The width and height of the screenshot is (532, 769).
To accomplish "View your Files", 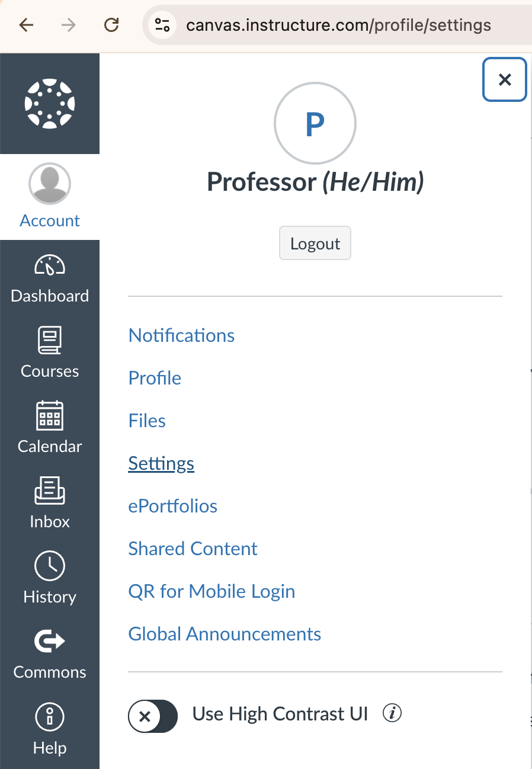I will [x=147, y=421].
